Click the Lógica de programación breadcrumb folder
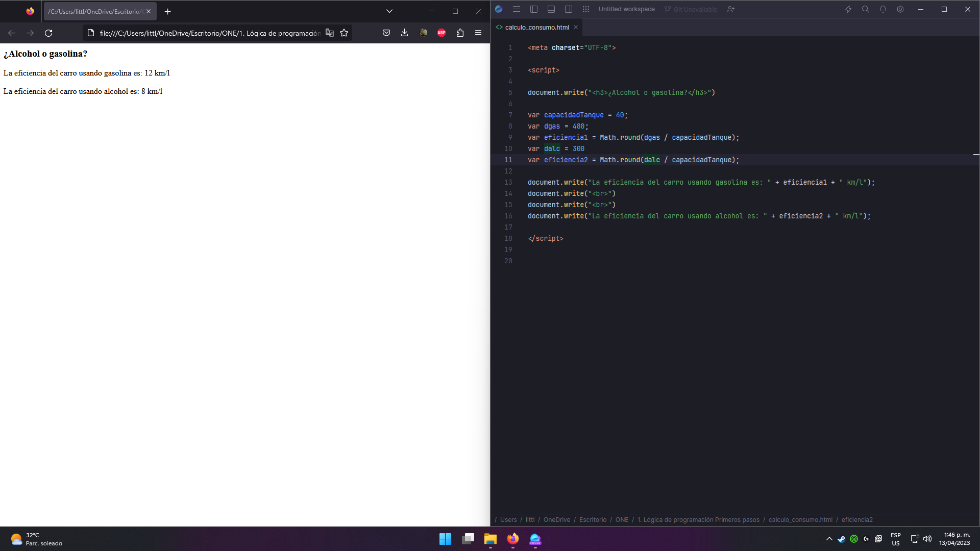980x551 pixels. coord(698,520)
